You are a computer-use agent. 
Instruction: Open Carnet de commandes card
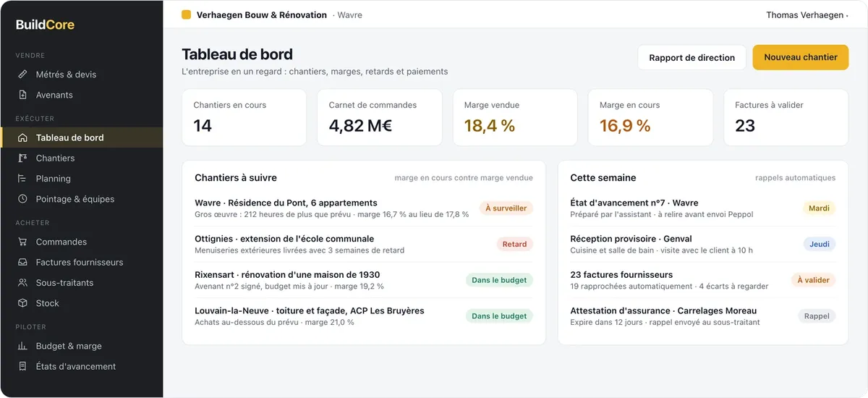tap(380, 118)
